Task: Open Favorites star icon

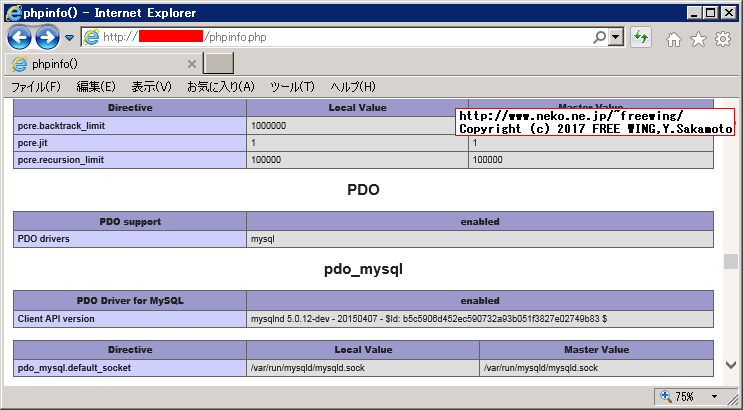Action: 697,39
